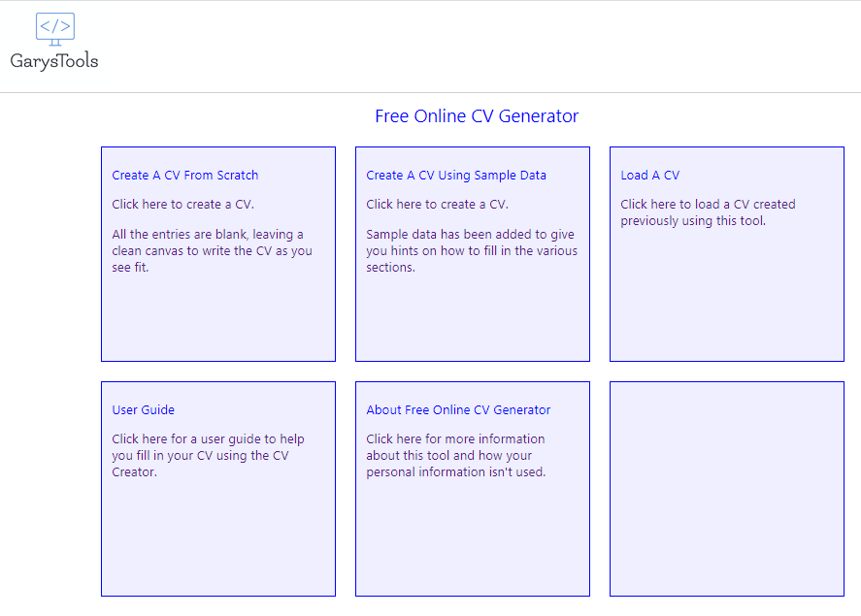Click the GarysTools monitor code logo icon

click(x=54, y=29)
